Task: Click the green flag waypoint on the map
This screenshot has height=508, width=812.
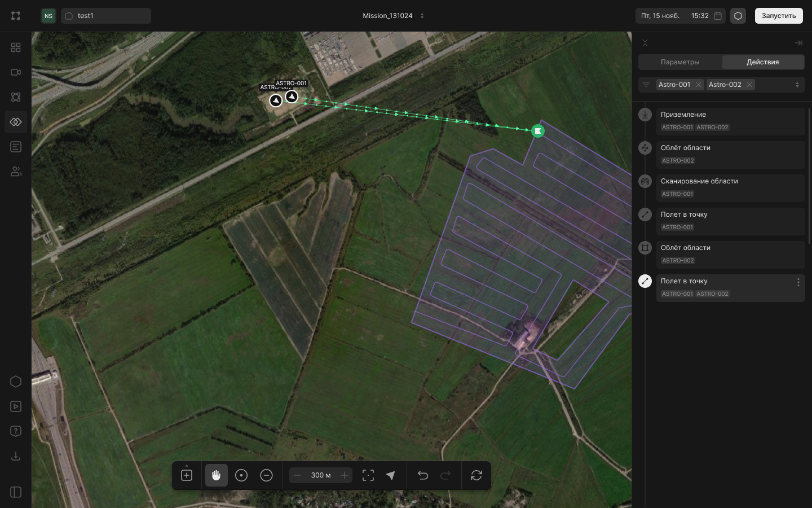Action: (x=538, y=131)
